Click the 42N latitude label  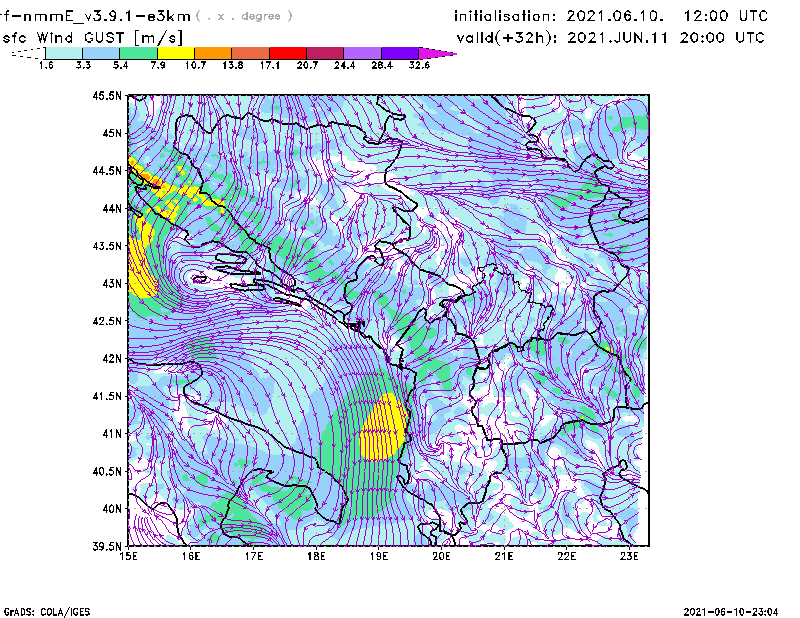click(112, 358)
